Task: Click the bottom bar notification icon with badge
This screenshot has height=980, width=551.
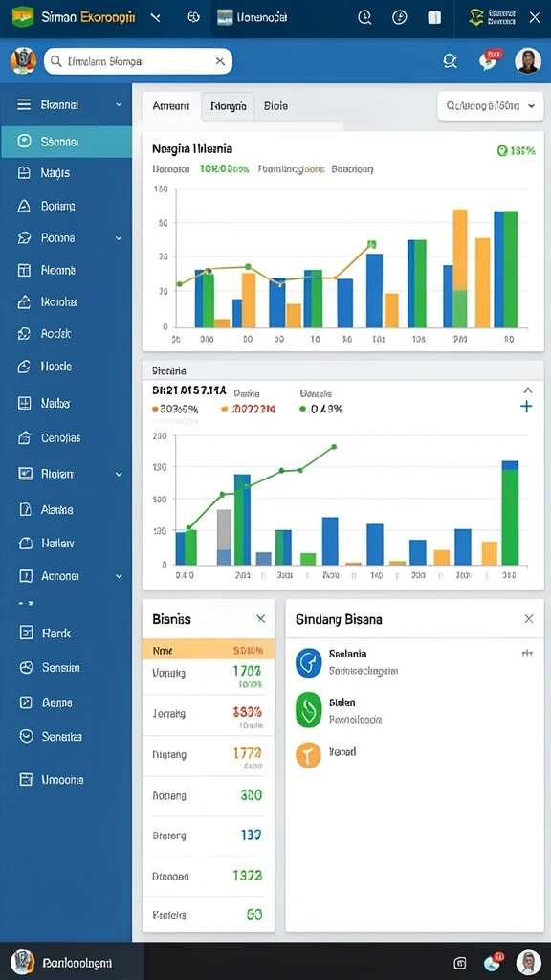Action: (494, 962)
